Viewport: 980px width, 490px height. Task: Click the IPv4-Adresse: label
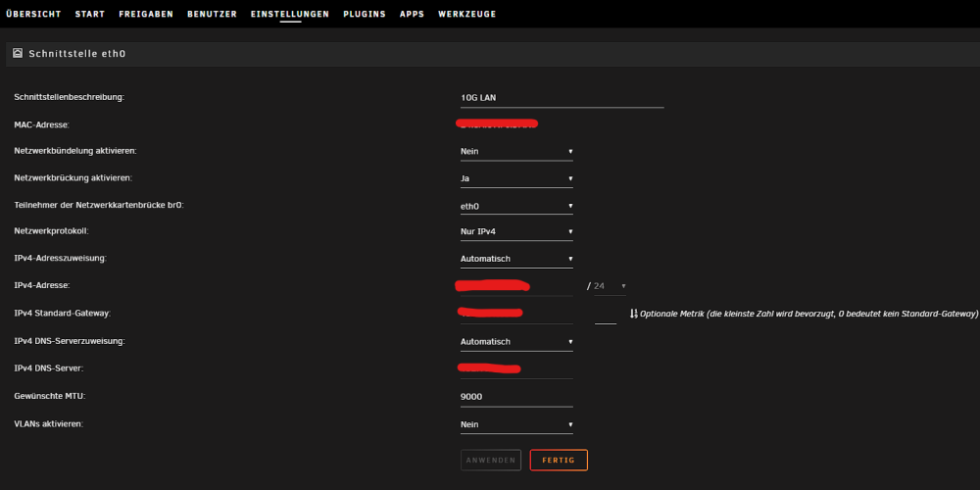(42, 285)
